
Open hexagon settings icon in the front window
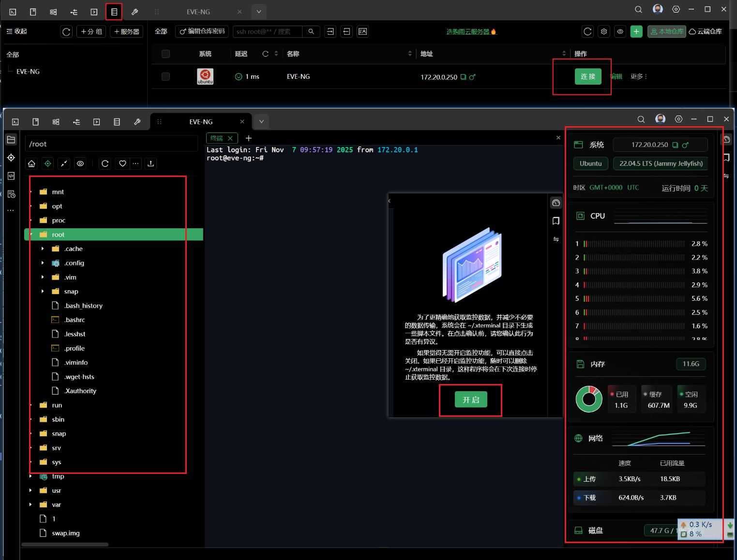pyautogui.click(x=679, y=119)
